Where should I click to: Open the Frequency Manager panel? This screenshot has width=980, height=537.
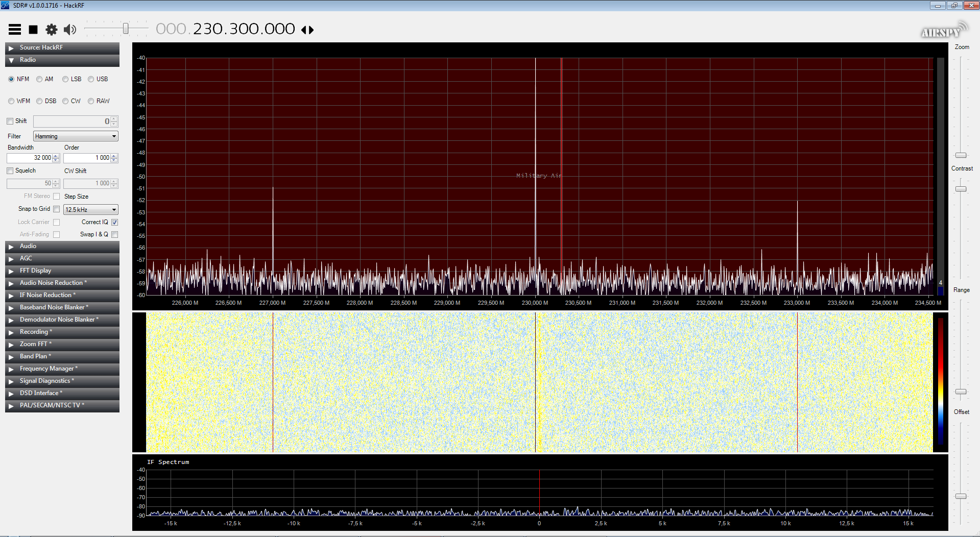(11, 369)
